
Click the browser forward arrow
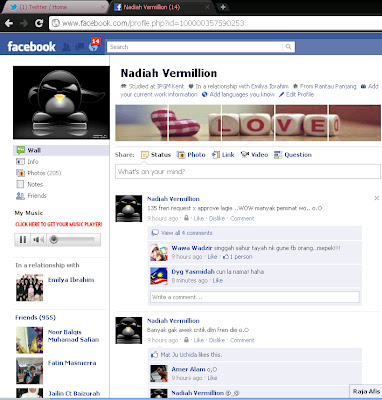pyautogui.click(x=24, y=23)
